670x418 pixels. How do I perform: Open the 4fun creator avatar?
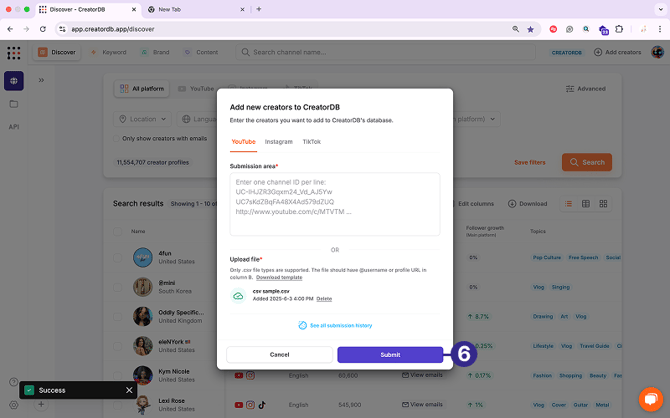click(143, 257)
